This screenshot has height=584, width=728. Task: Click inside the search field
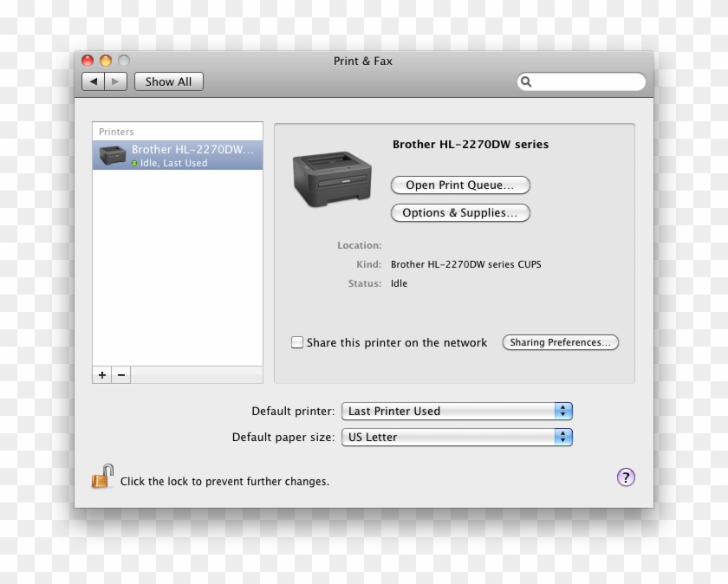581,81
